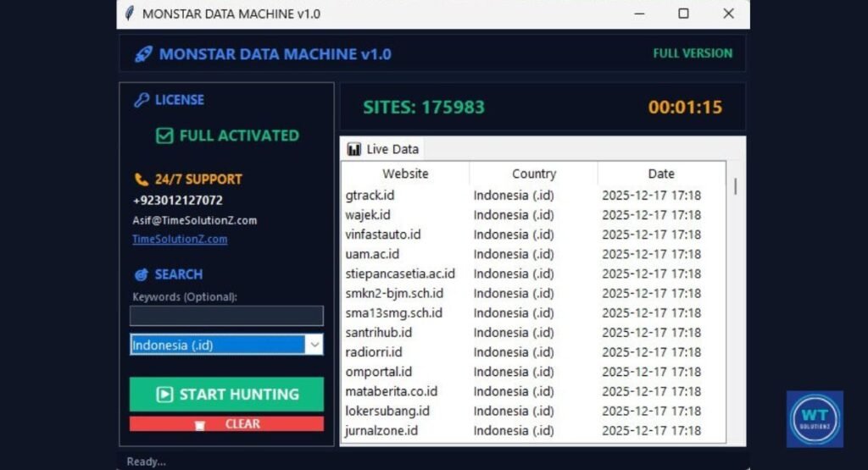The height and width of the screenshot is (470, 868).
Task: Click the Live Data table scrollbar thumb
Action: pos(735,186)
